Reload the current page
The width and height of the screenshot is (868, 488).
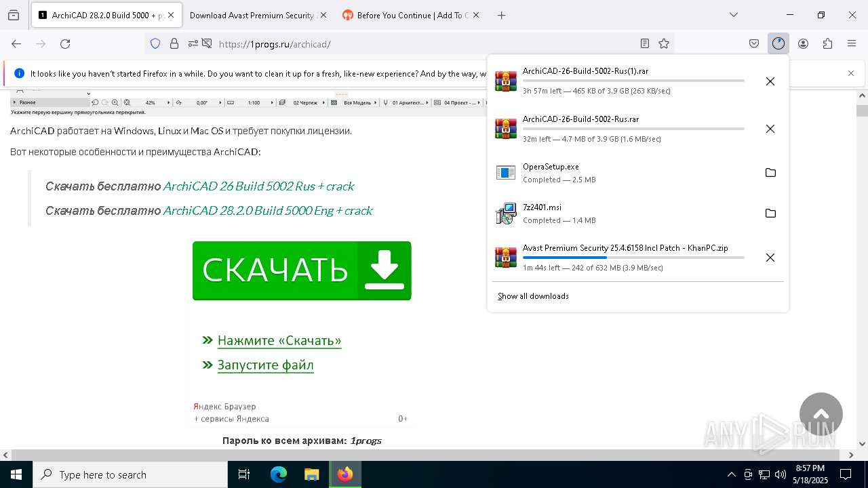click(x=65, y=43)
